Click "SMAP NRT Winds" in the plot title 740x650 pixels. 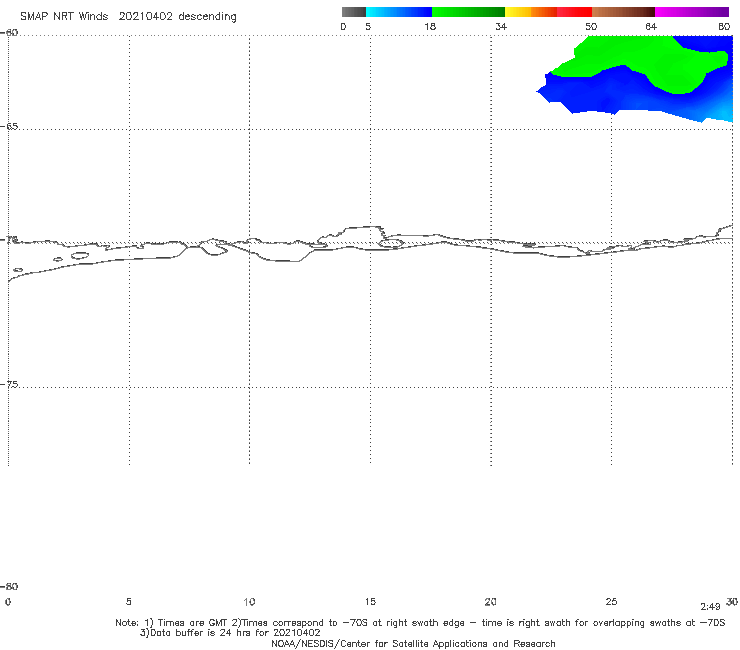tap(64, 16)
